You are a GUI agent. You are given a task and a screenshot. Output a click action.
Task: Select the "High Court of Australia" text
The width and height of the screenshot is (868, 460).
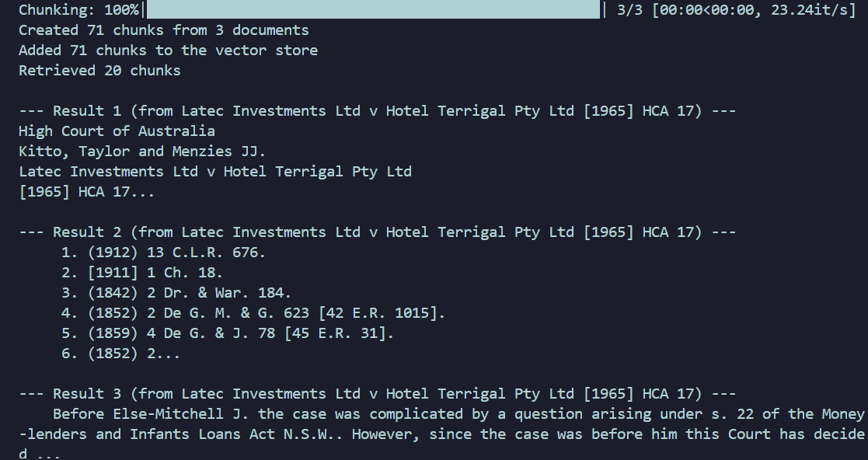tap(117, 131)
